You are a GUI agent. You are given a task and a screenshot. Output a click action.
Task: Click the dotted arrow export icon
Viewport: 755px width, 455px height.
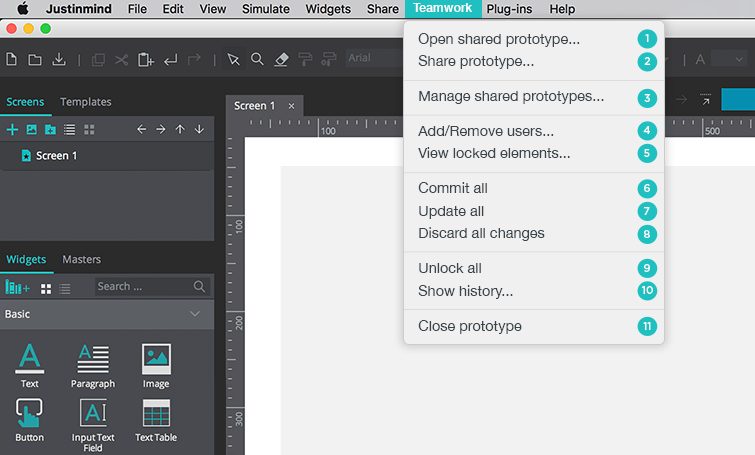coord(705,99)
